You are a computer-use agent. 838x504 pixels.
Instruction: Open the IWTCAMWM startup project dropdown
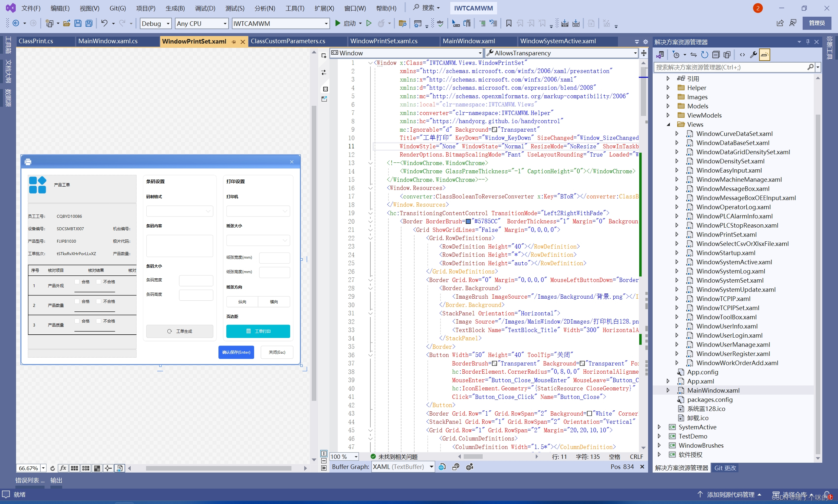[281, 24]
